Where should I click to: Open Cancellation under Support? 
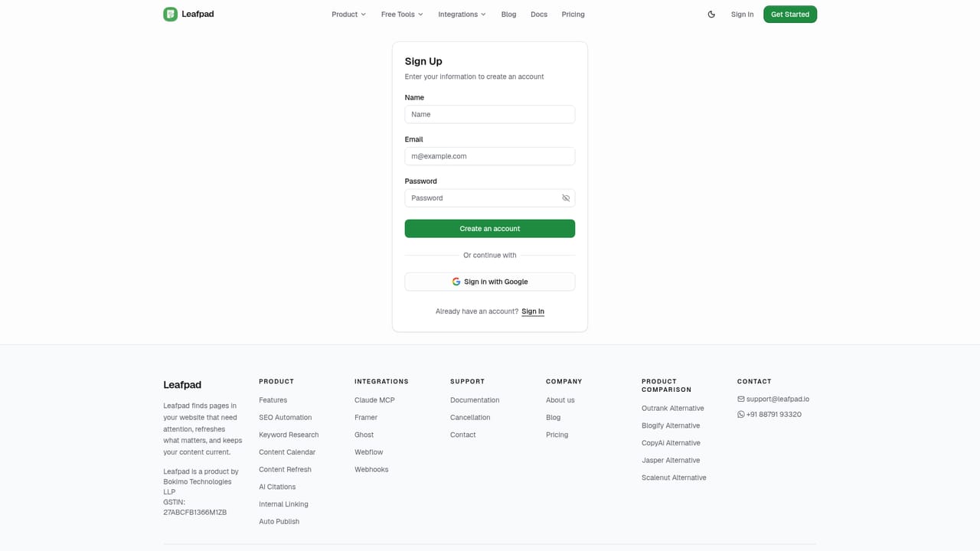click(x=470, y=418)
